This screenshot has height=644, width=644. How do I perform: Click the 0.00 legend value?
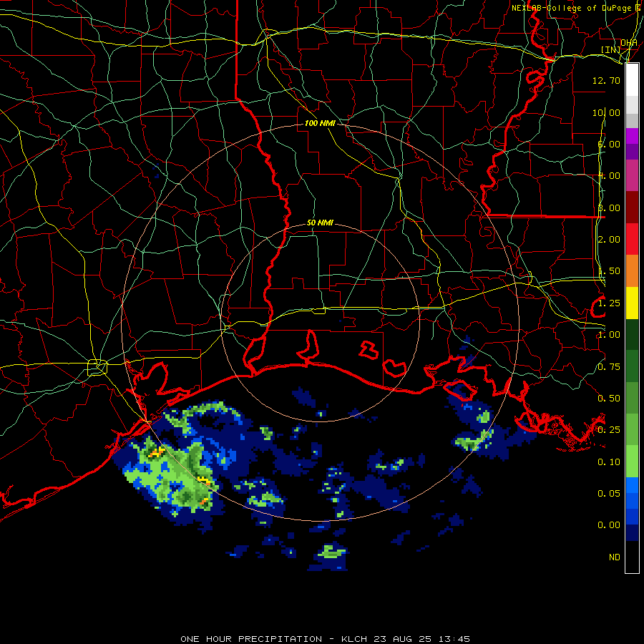click(x=609, y=525)
